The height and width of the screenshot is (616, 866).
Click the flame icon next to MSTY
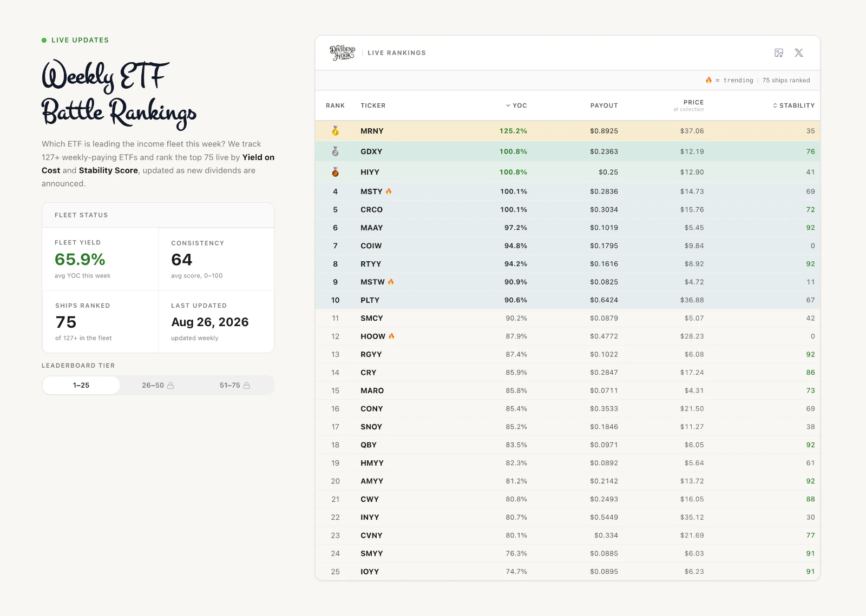tap(389, 191)
